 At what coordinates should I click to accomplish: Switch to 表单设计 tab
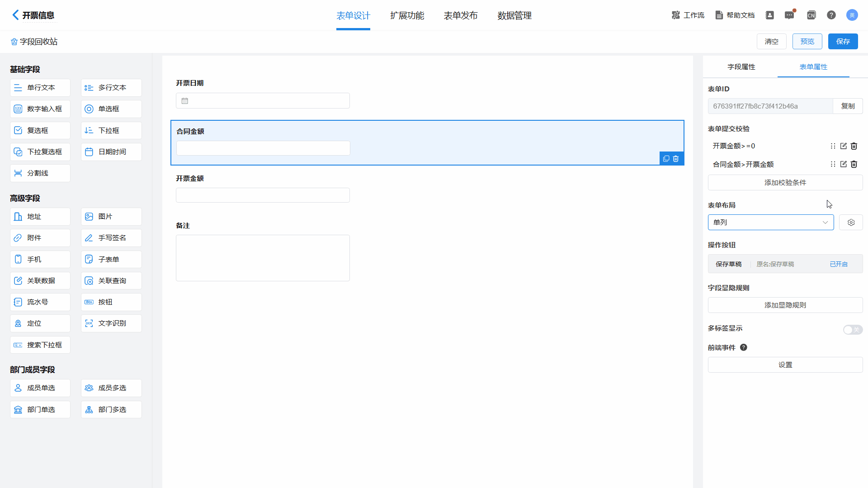[x=353, y=16]
